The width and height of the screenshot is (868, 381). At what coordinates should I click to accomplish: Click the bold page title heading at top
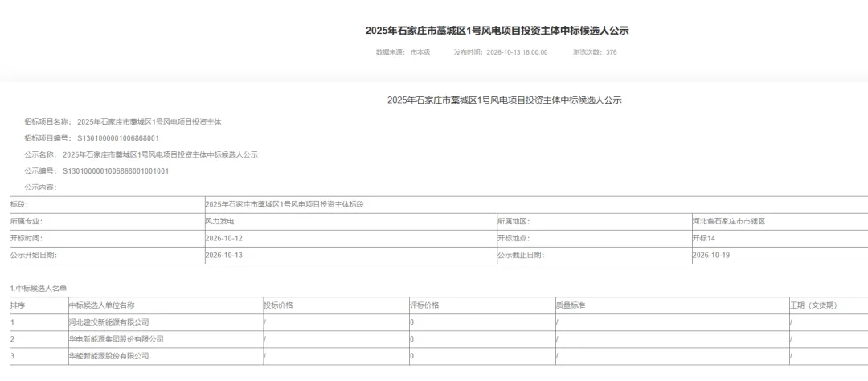(497, 31)
